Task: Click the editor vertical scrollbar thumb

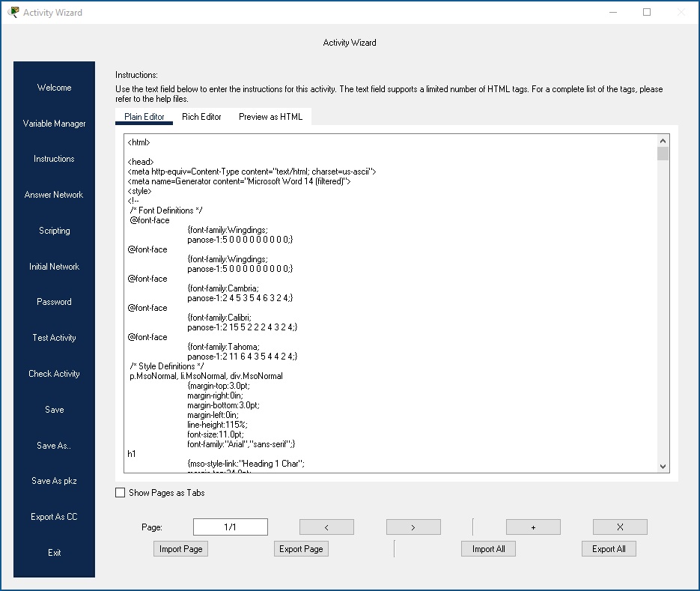Action: click(663, 154)
